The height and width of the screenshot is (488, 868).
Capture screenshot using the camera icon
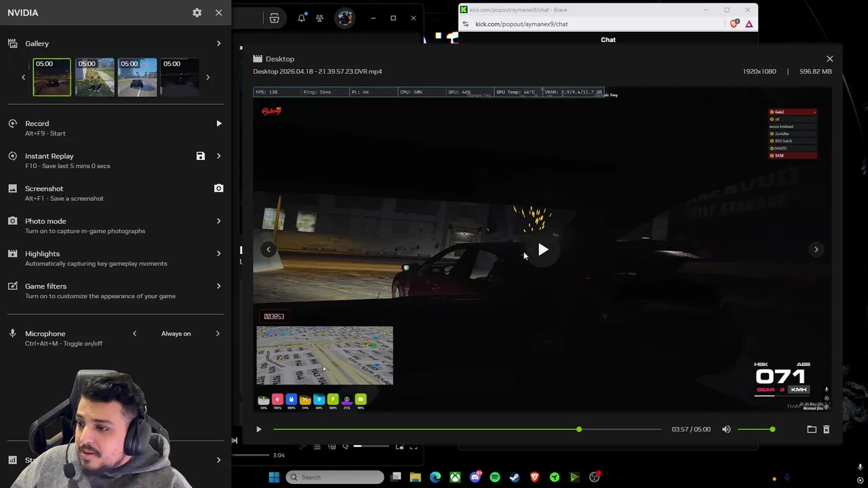(218, 188)
